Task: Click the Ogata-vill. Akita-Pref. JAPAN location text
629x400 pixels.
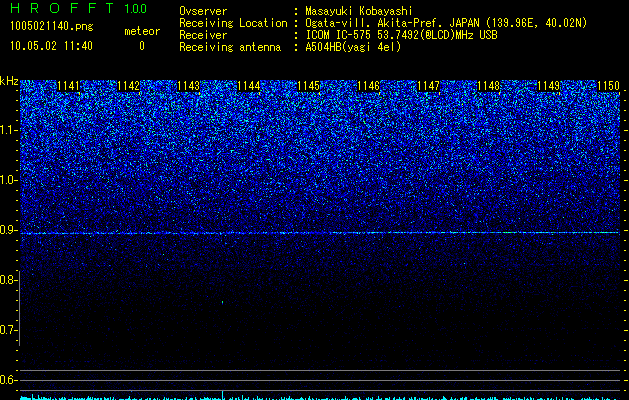Action: click(x=446, y=23)
